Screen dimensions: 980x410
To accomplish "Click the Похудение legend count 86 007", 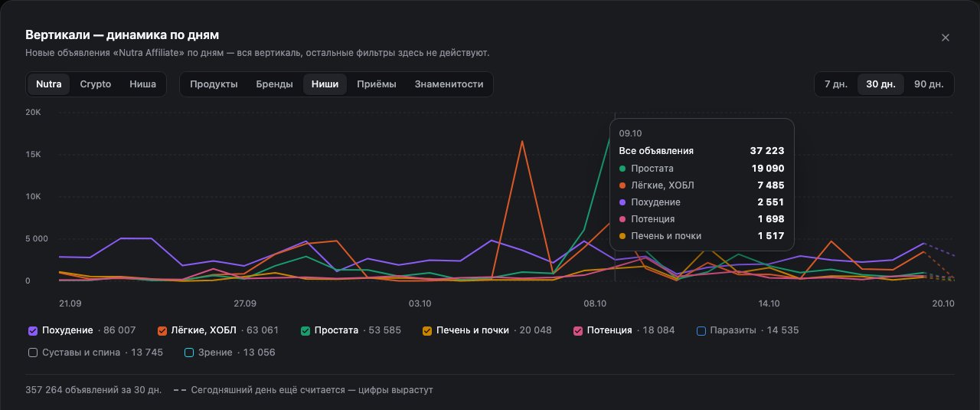I will pos(119,330).
